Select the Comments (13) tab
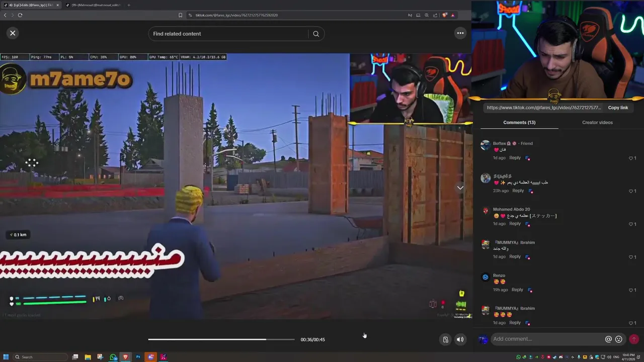644x362 pixels. tap(519, 122)
